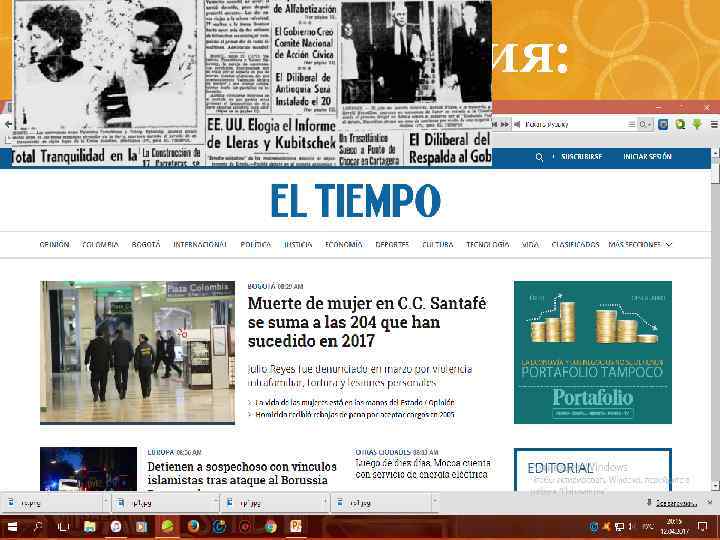
Task: Expand the first download item's arrow menu
Action: tap(106, 502)
